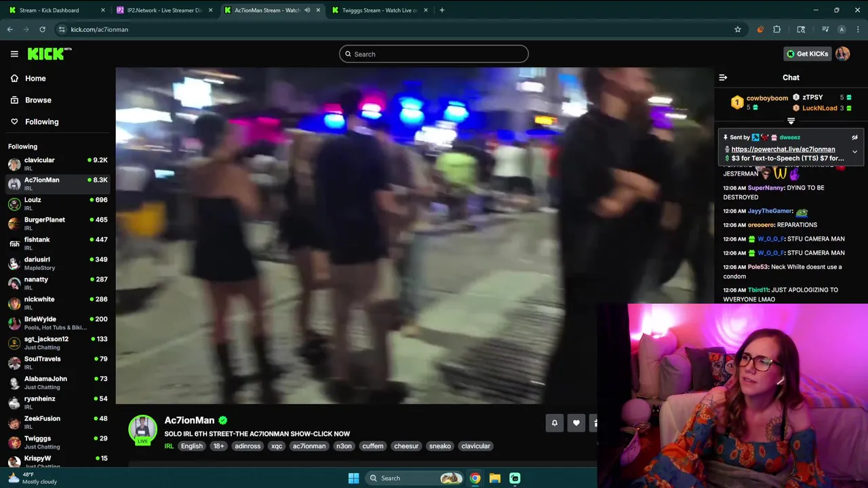
Task: Open File Explorer from the taskbar
Action: click(x=495, y=478)
